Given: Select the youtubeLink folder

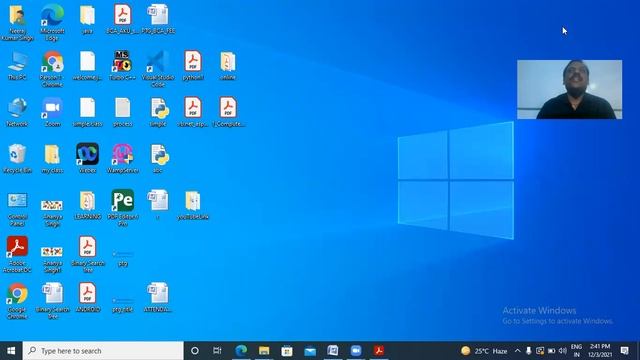Looking at the screenshot, I should (x=193, y=205).
